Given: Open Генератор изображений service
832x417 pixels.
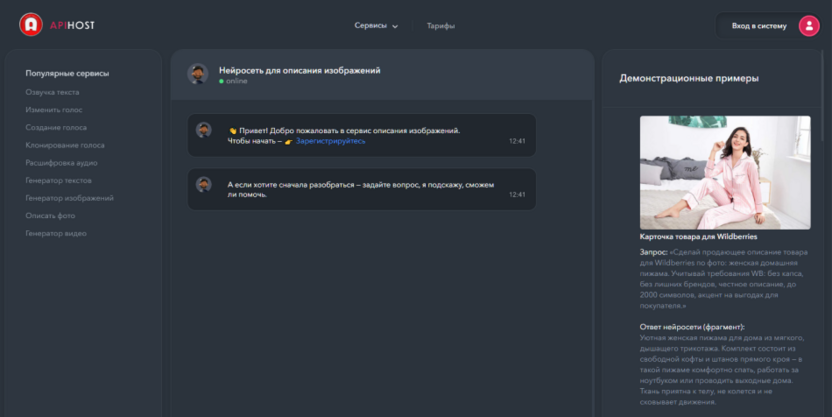Looking at the screenshot, I should click(70, 198).
